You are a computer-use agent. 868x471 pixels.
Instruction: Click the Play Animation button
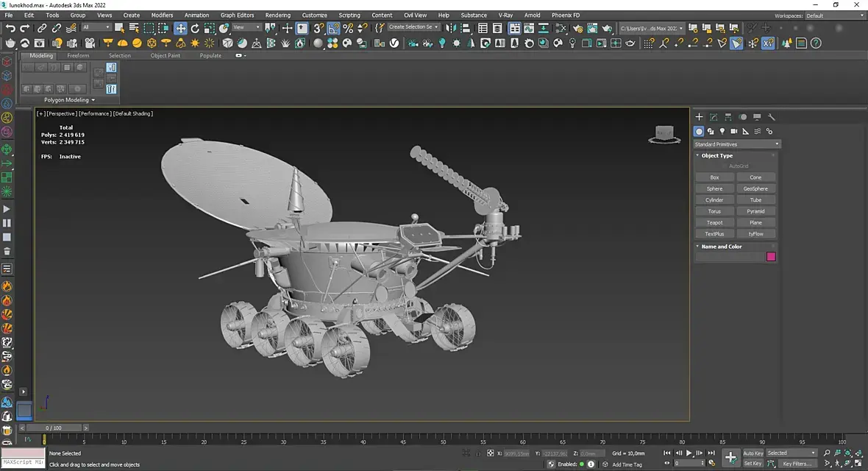click(689, 453)
